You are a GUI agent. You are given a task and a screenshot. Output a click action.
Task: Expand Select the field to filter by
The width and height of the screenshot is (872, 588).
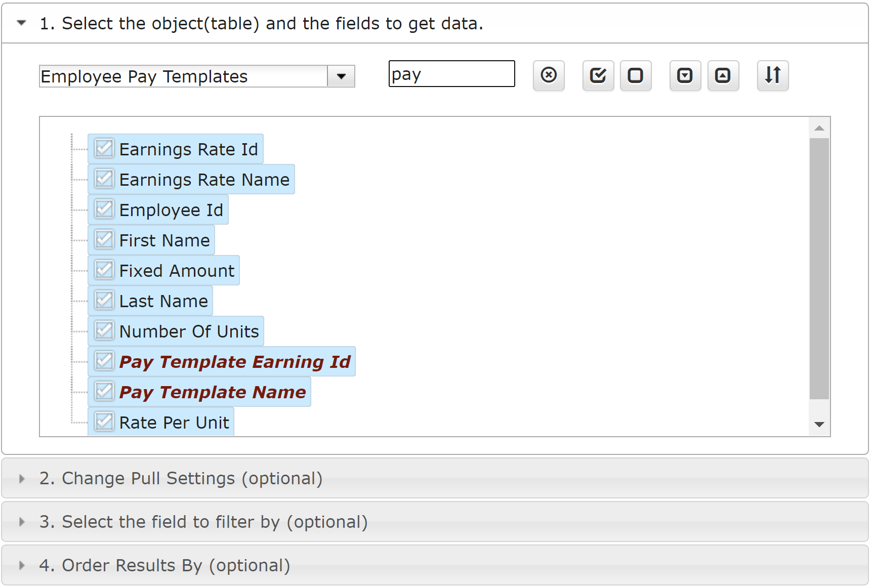[x=203, y=522]
